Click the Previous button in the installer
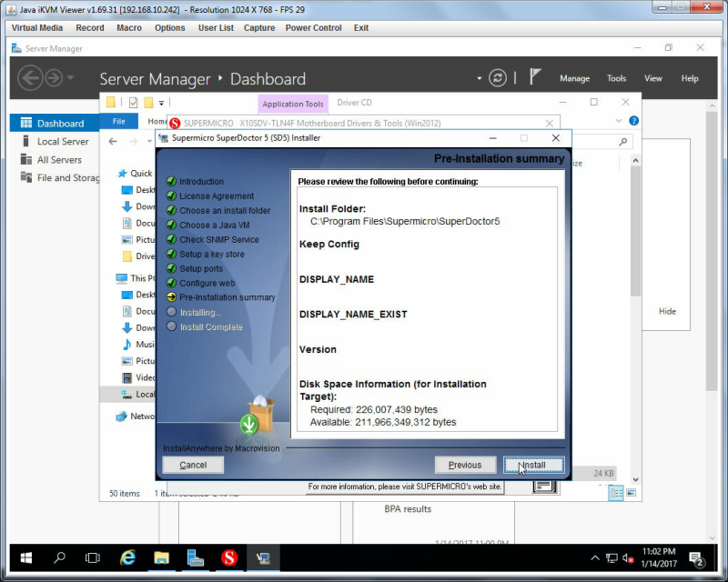 click(465, 465)
